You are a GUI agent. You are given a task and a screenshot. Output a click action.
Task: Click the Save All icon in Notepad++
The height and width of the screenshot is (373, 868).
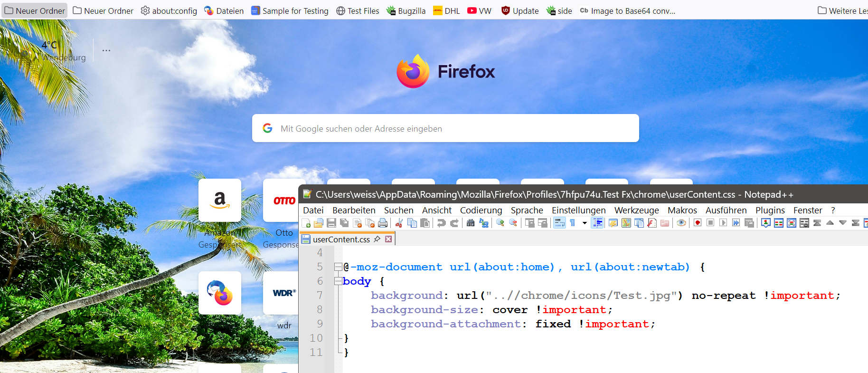pyautogui.click(x=344, y=223)
